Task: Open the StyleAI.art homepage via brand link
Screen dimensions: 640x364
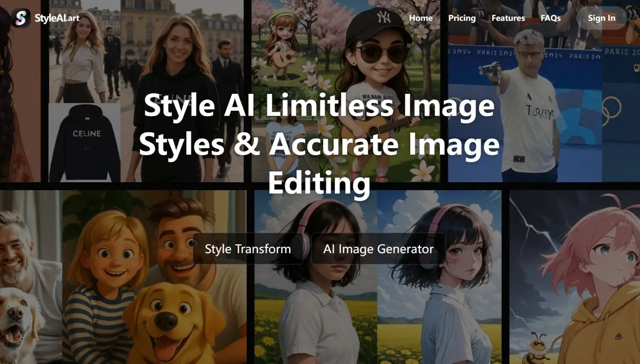Action: pyautogui.click(x=56, y=17)
